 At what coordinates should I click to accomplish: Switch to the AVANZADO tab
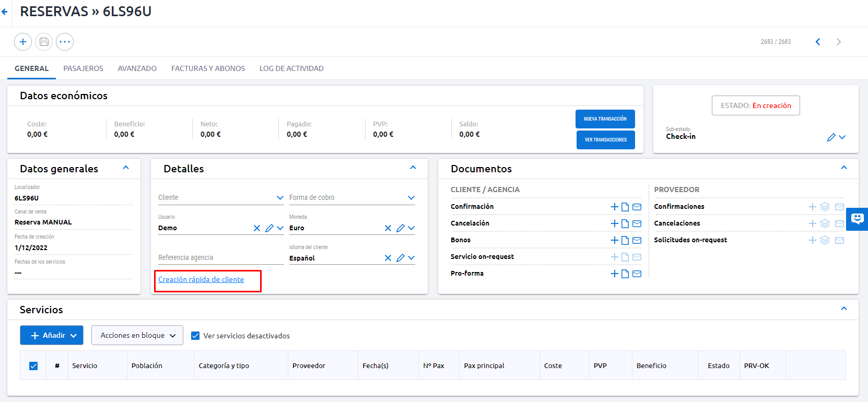pyautogui.click(x=137, y=68)
